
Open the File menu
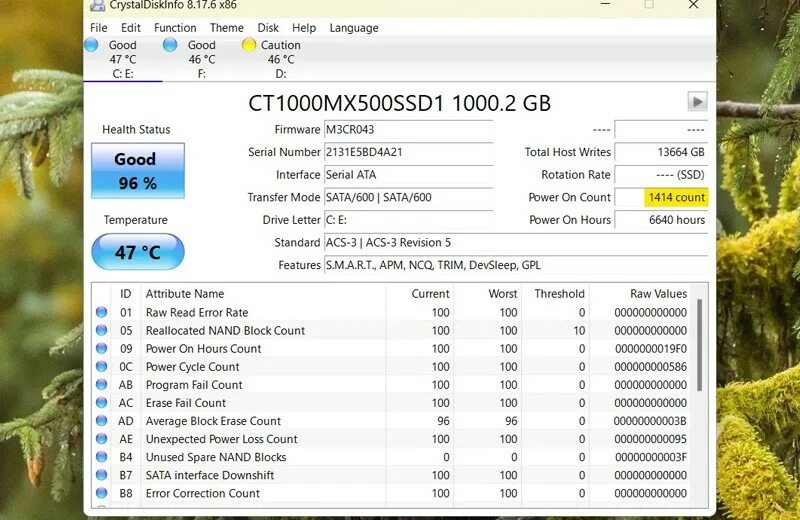pos(98,28)
